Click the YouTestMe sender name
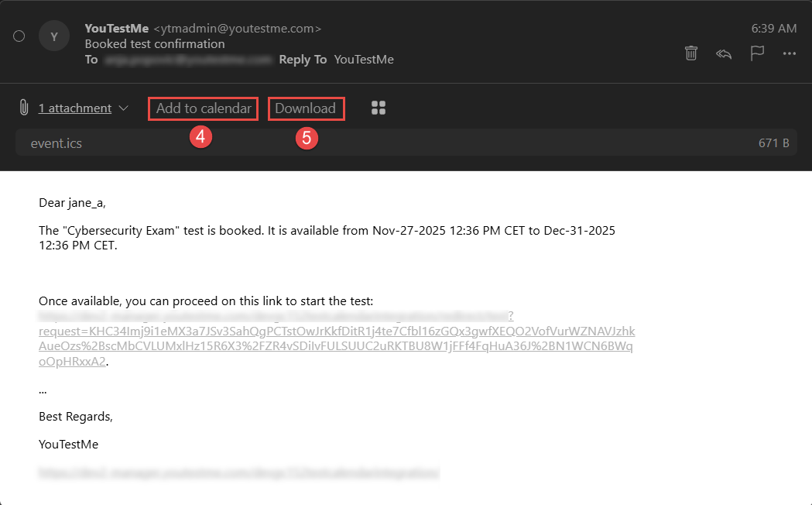The width and height of the screenshot is (812, 505). [x=117, y=29]
